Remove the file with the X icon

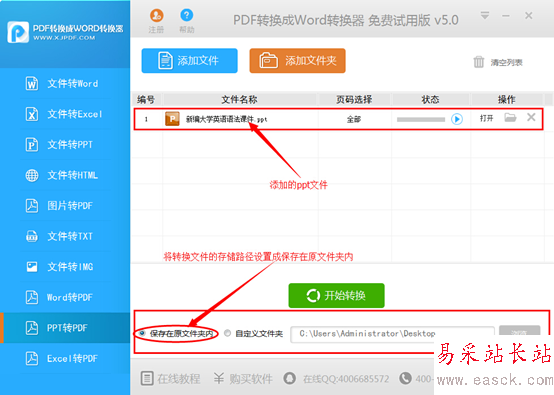tap(531, 117)
